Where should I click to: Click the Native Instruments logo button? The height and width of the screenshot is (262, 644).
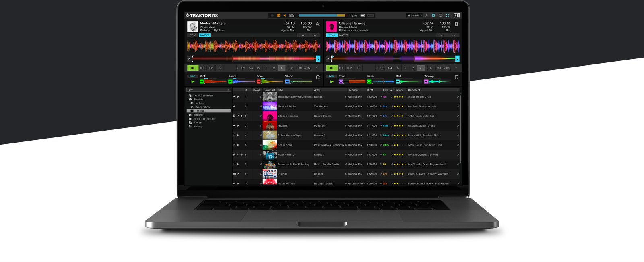pos(457,15)
